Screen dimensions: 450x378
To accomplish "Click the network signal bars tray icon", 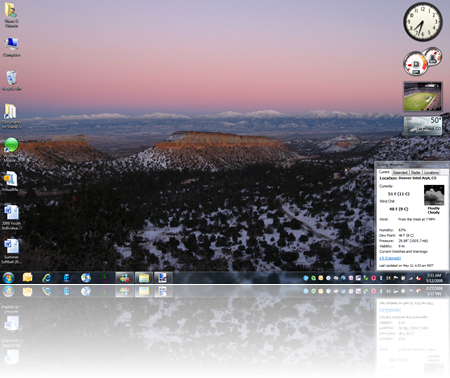I will point(411,278).
